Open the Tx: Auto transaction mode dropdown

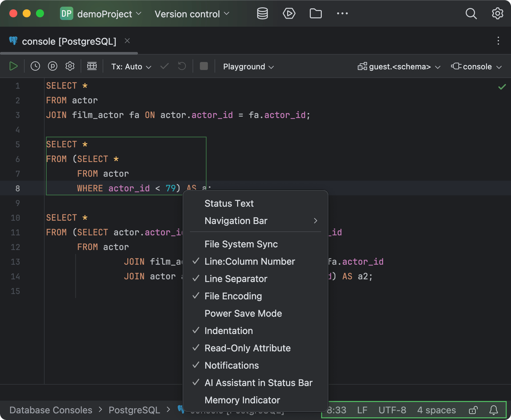(x=131, y=66)
